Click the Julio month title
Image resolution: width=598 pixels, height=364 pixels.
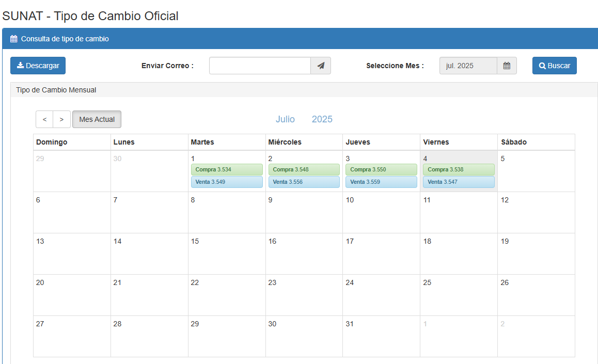(285, 119)
